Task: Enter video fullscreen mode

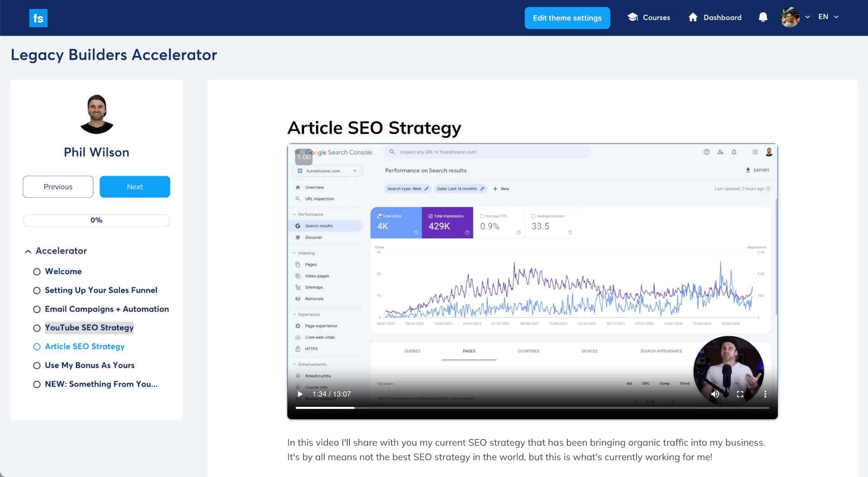Action: coord(740,394)
